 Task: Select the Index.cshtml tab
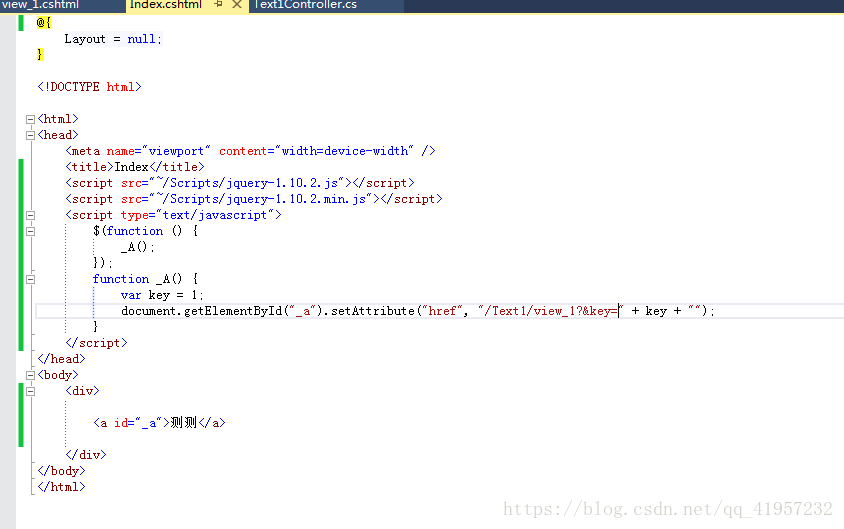[166, 5]
